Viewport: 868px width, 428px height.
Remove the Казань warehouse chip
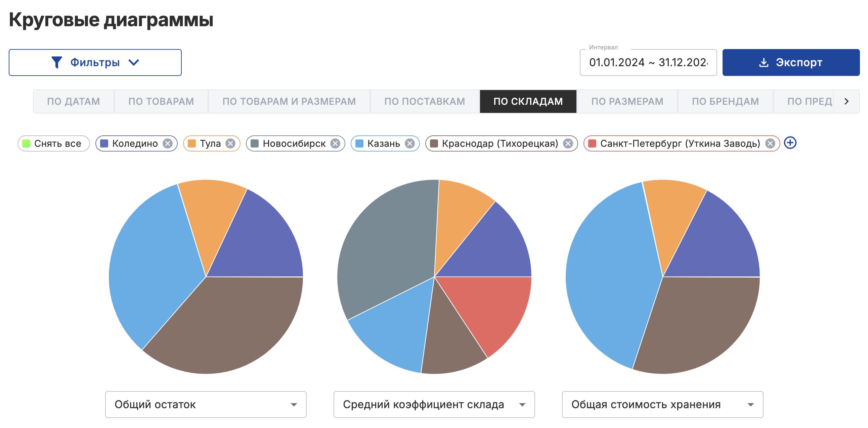pos(410,143)
